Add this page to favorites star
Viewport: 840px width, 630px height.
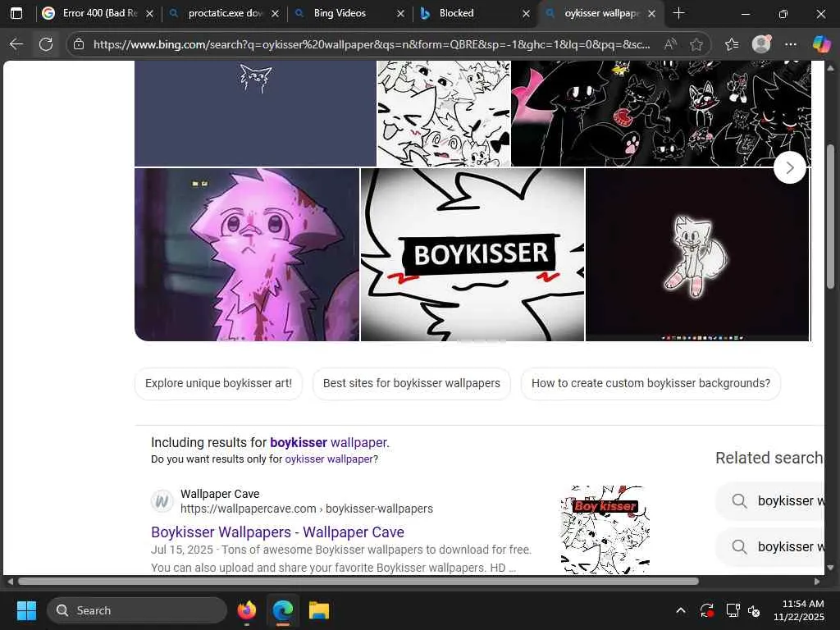pos(696,44)
